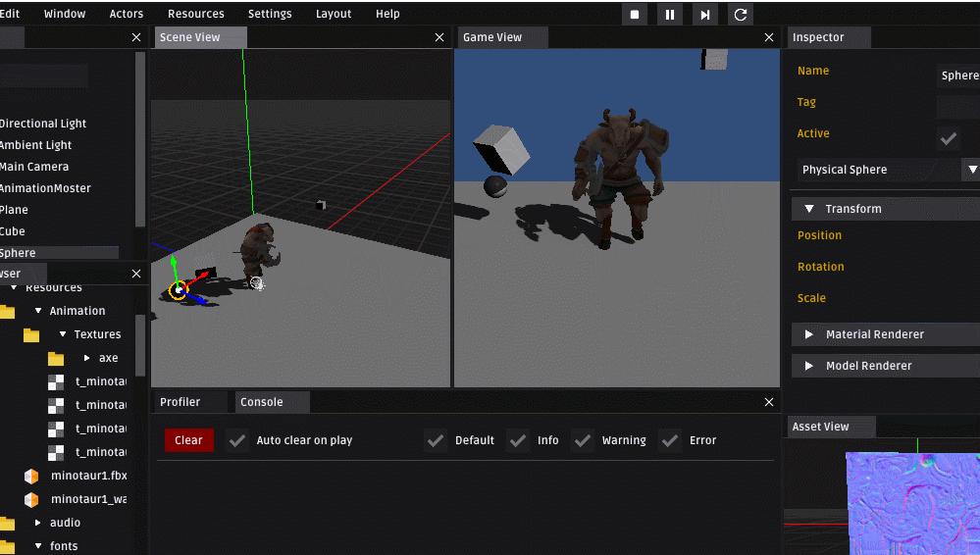Click the refresh scene icon
The width and height of the screenshot is (980, 555).
[741, 15]
